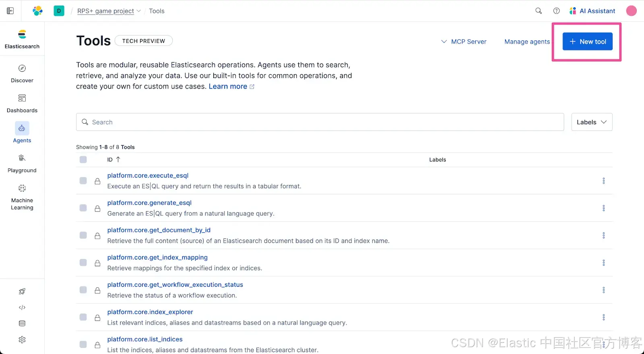Click 'Retrieve mappings for the specified index' description
The width and height of the screenshot is (644, 354).
click(185, 268)
